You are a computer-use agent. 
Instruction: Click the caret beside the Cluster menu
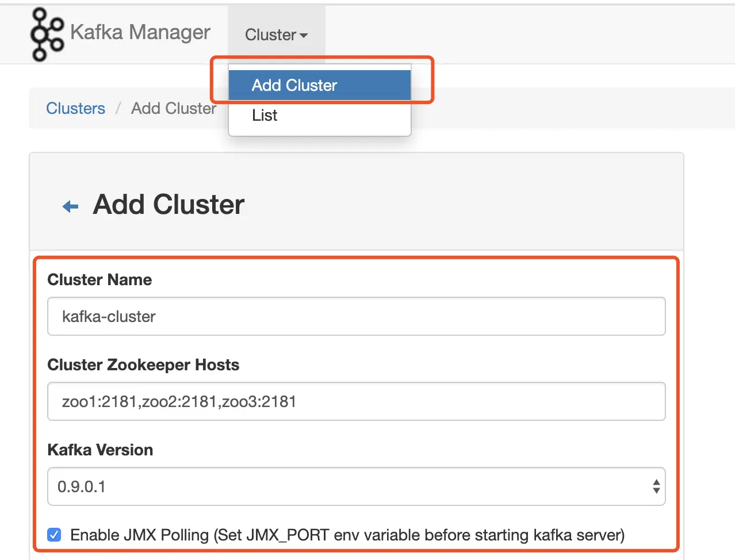(x=304, y=36)
